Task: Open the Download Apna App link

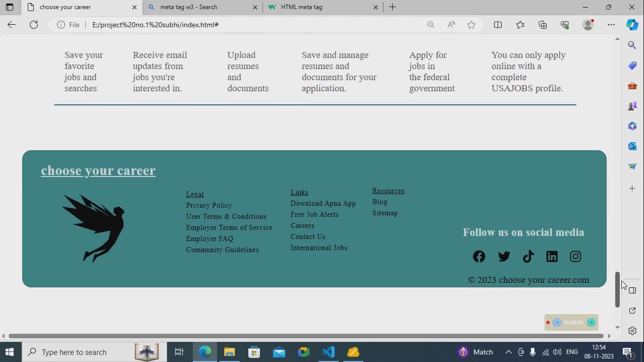Action: [x=323, y=203]
